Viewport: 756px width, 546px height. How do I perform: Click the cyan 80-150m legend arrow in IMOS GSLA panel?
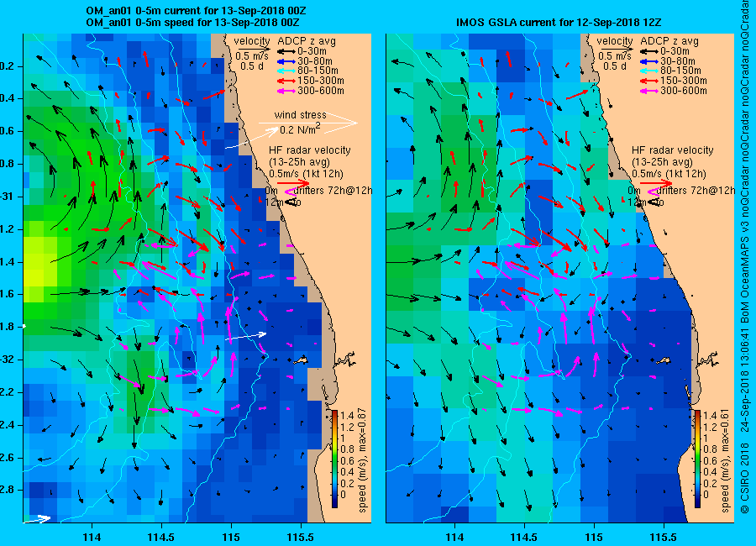click(649, 71)
